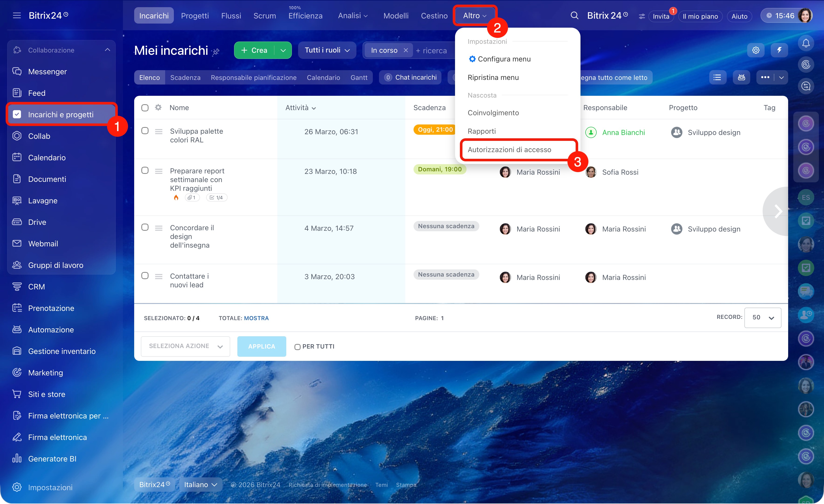Open the record count 50 dropdown
824x504 pixels.
[763, 317]
